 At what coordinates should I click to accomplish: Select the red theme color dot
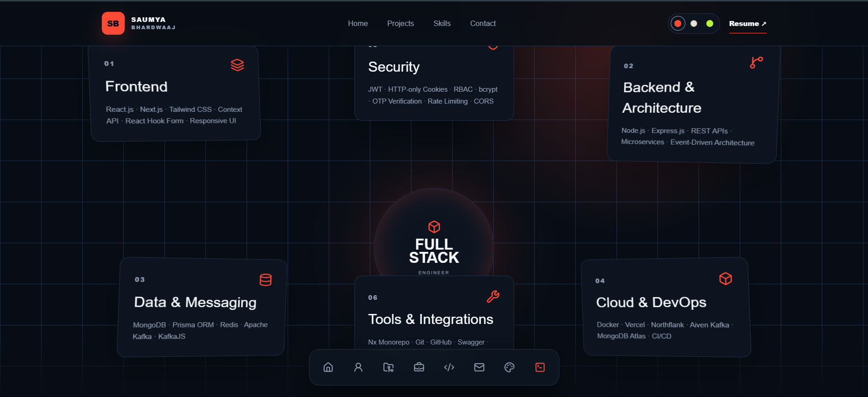(x=678, y=23)
